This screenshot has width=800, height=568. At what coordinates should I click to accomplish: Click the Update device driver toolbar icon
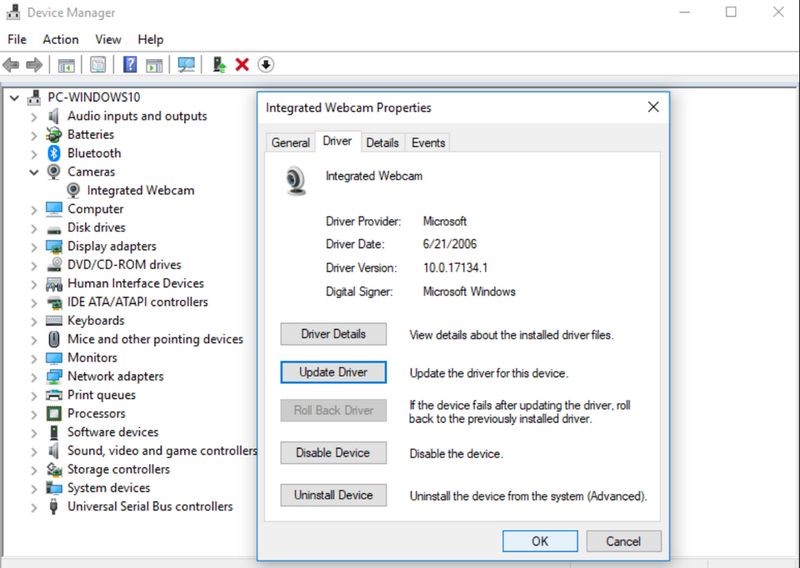219,65
